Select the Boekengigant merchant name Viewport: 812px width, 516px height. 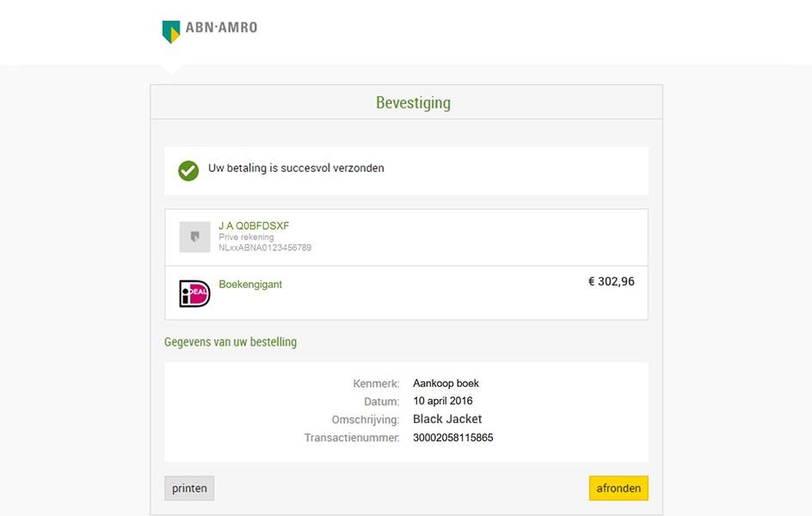point(250,284)
